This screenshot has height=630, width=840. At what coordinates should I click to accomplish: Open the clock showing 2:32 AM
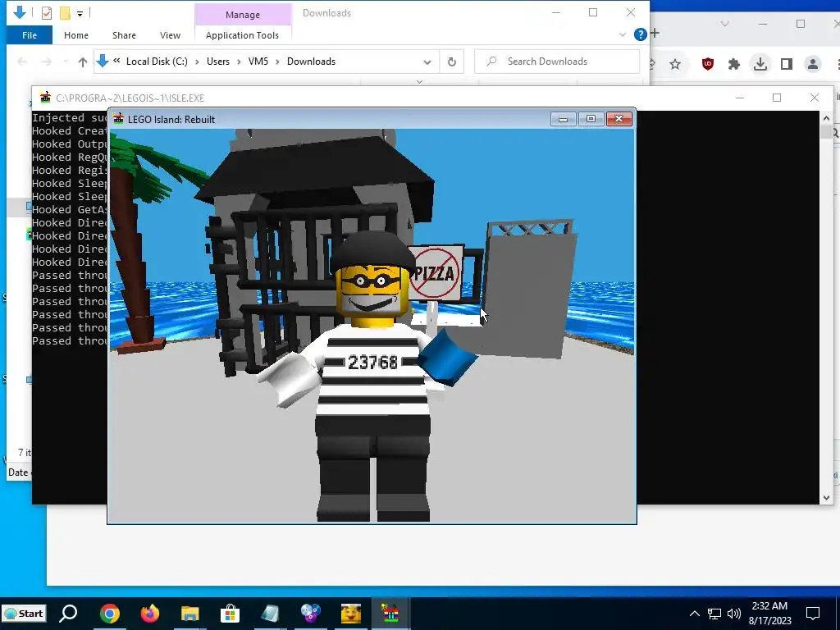point(769,614)
